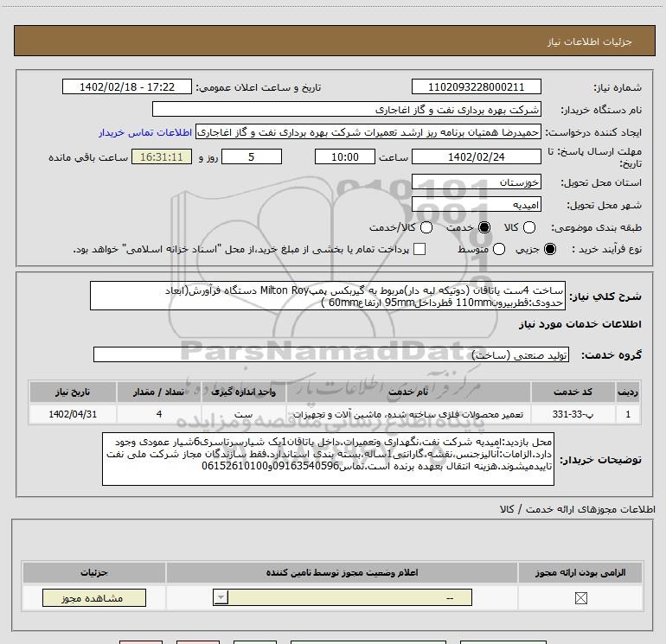Click the جزئیات column header in permits table

[x=94, y=572]
